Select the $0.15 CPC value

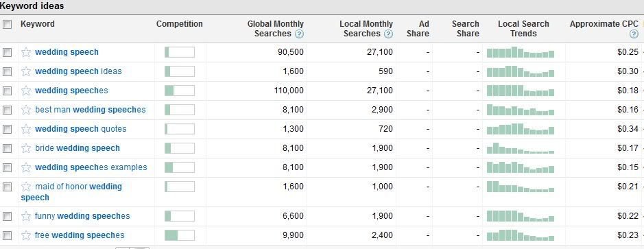(x=628, y=167)
